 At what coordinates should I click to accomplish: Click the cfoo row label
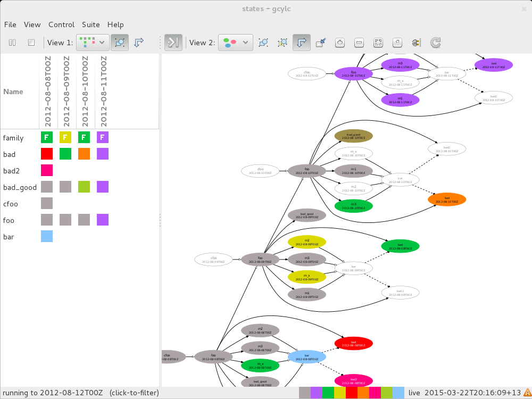11,204
